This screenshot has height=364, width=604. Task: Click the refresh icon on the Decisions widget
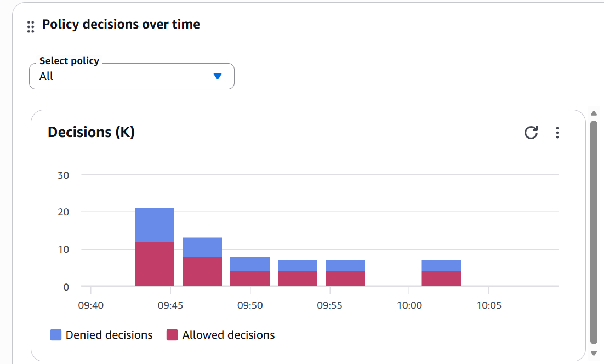click(531, 133)
